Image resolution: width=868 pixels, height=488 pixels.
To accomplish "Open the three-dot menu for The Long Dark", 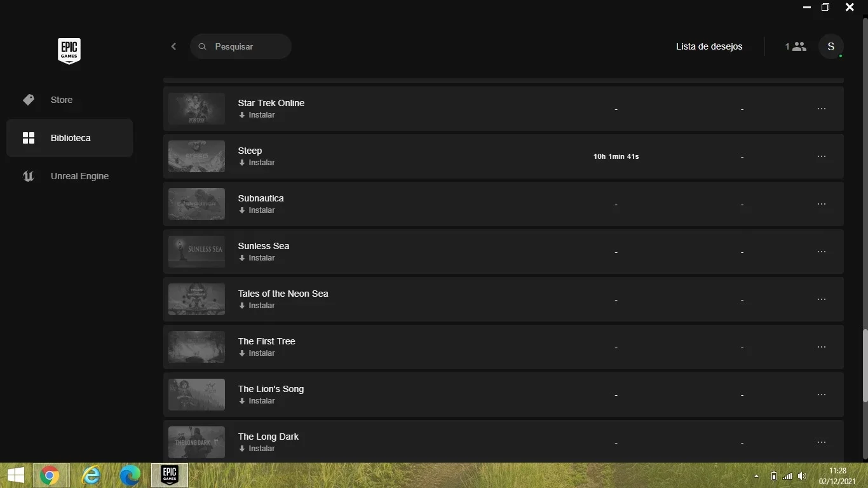I will tap(822, 442).
